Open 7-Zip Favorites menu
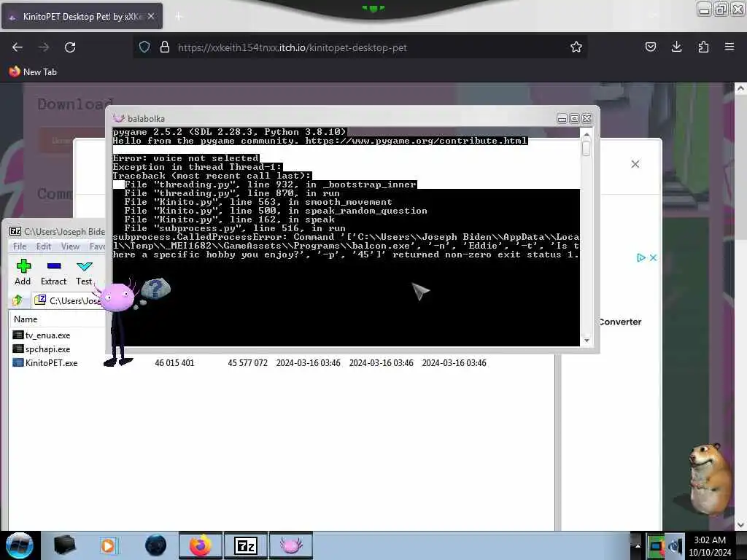 point(97,246)
